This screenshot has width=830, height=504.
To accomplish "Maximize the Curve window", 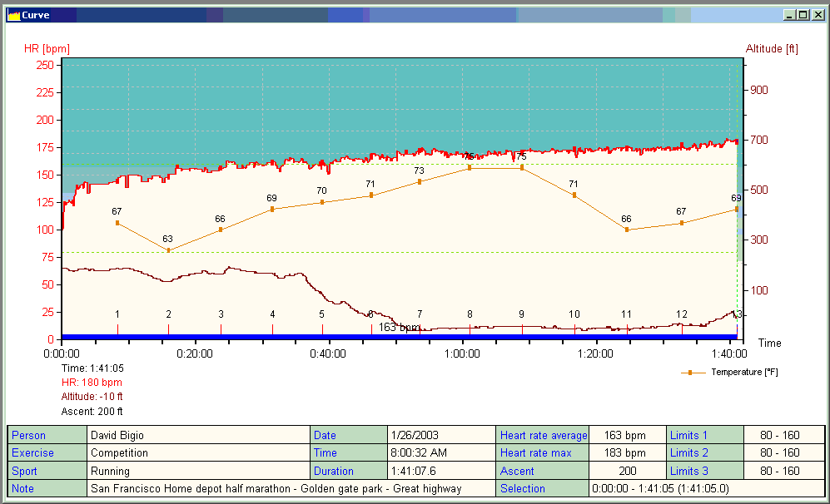I will (803, 15).
